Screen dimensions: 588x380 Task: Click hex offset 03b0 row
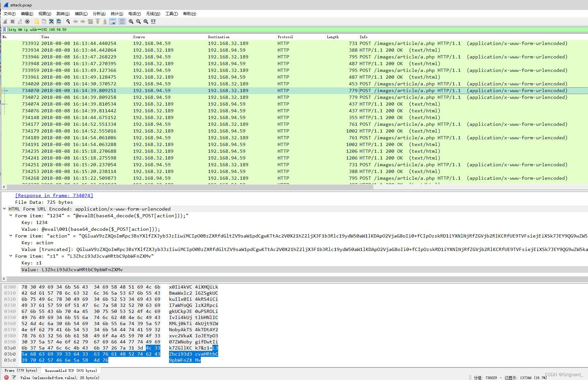[x=111, y=354]
